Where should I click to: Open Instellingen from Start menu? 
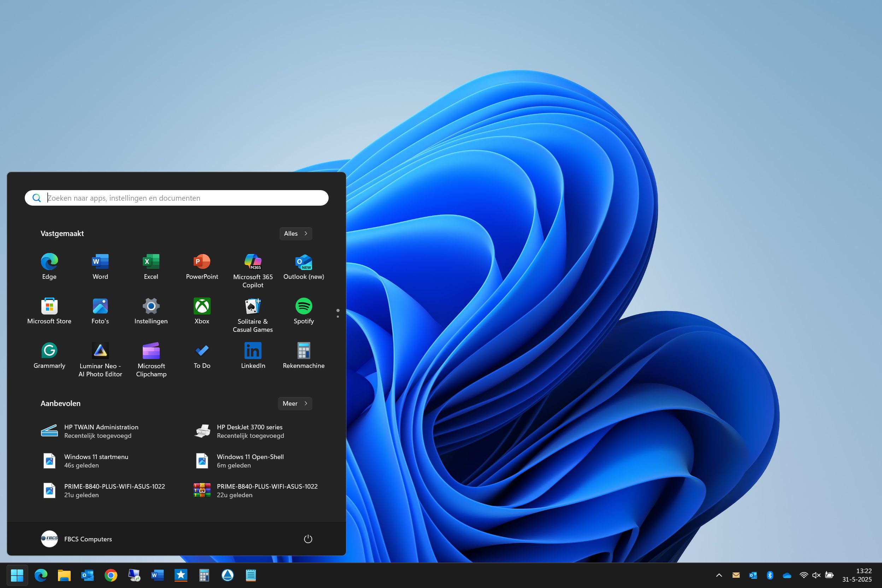point(151,311)
